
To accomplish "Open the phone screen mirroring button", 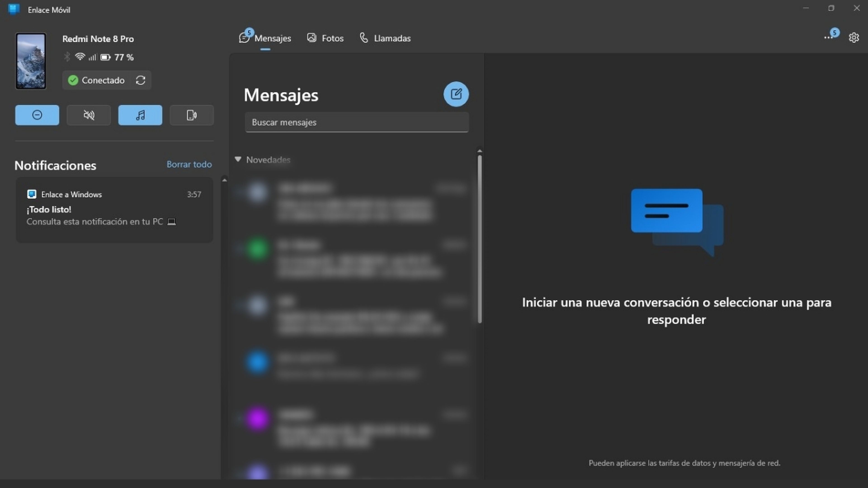I will click(x=192, y=115).
